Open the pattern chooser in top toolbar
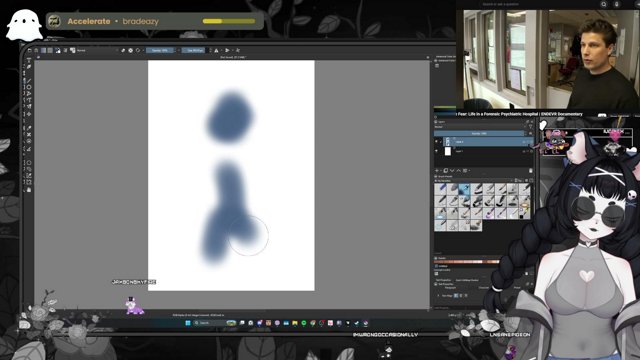This screenshot has height=360, width=640. coord(50,50)
